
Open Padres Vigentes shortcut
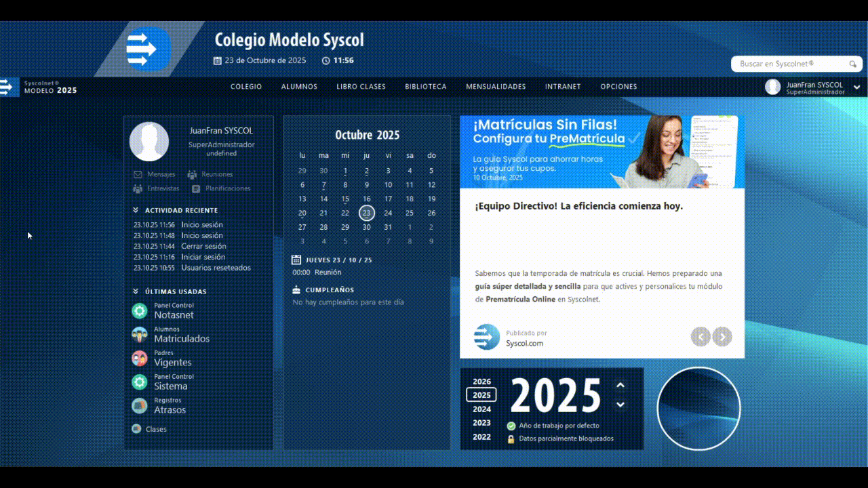pyautogui.click(x=162, y=359)
